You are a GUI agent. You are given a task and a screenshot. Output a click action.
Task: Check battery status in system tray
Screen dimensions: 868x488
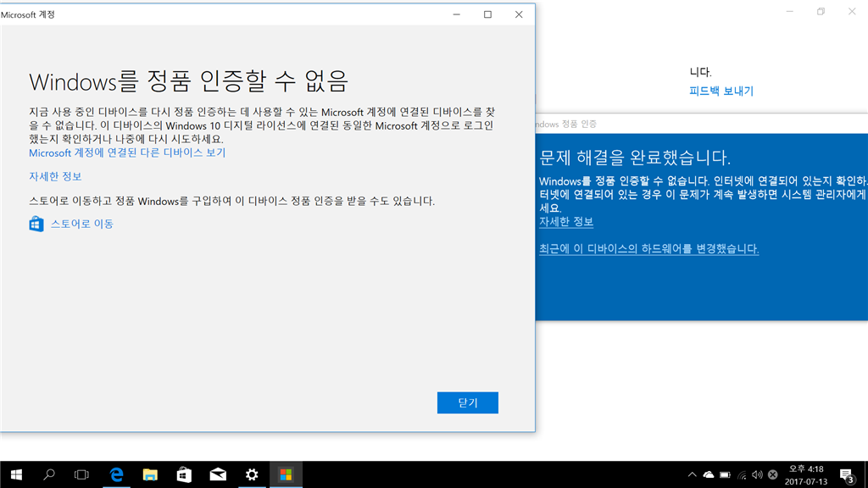tap(726, 474)
